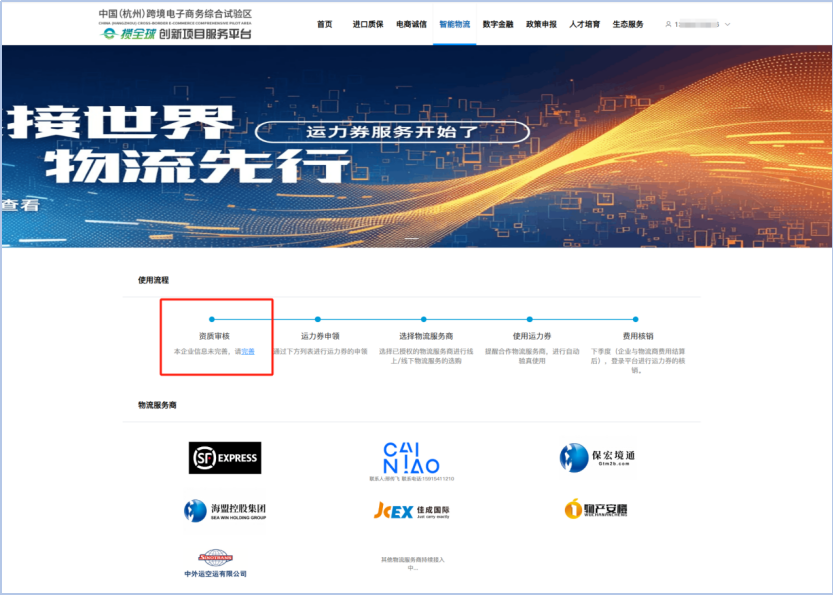The image size is (833, 595).
Task: Click the 查看 text on the banner
Action: (20, 205)
